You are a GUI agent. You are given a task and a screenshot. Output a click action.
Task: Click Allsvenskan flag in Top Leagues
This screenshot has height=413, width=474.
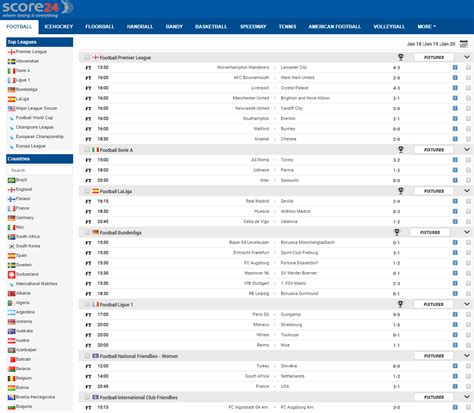[11, 61]
